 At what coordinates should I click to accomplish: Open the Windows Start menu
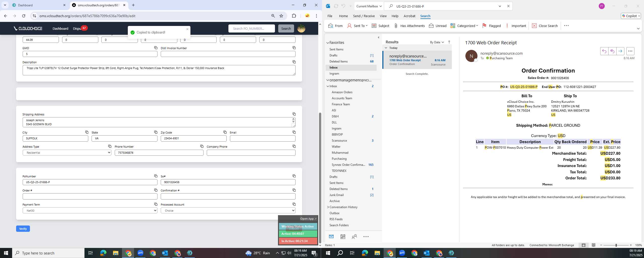6,253
